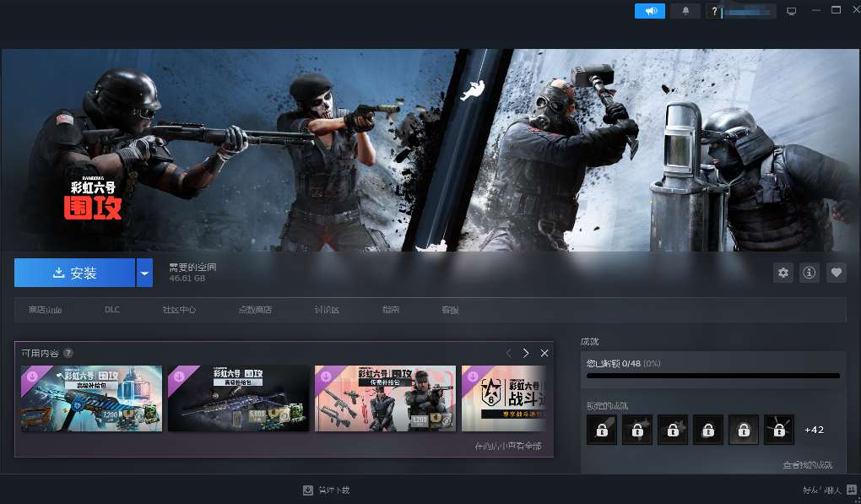Switch to the 讨论区 discussions tab
The image size is (861, 504).
pyautogui.click(x=327, y=310)
